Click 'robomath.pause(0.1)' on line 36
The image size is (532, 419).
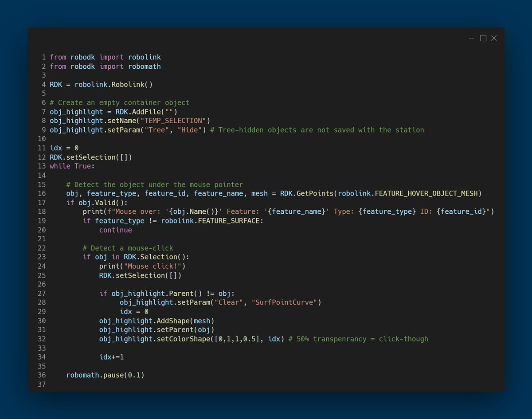pyautogui.click(x=106, y=376)
